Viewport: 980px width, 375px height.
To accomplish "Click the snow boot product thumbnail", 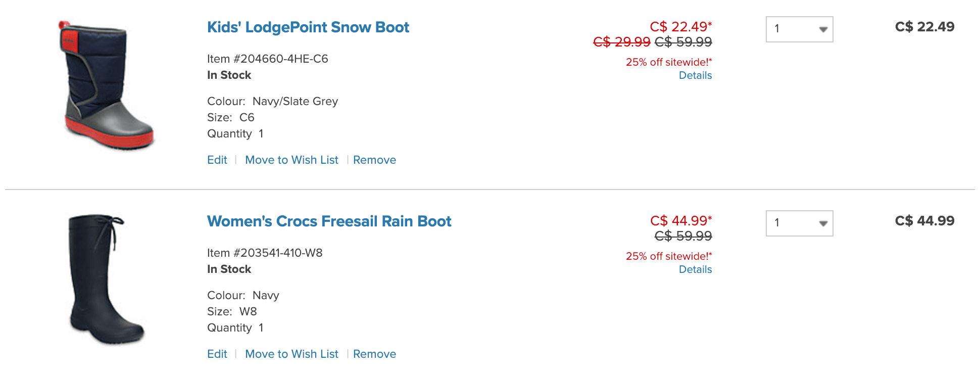I will click(107, 86).
